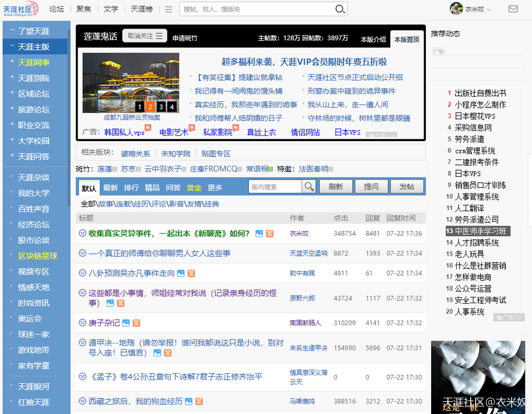This screenshot has height=414, width=532.
Task: Click the face icon before 一个真正的师傅 thread
Action: (82, 253)
